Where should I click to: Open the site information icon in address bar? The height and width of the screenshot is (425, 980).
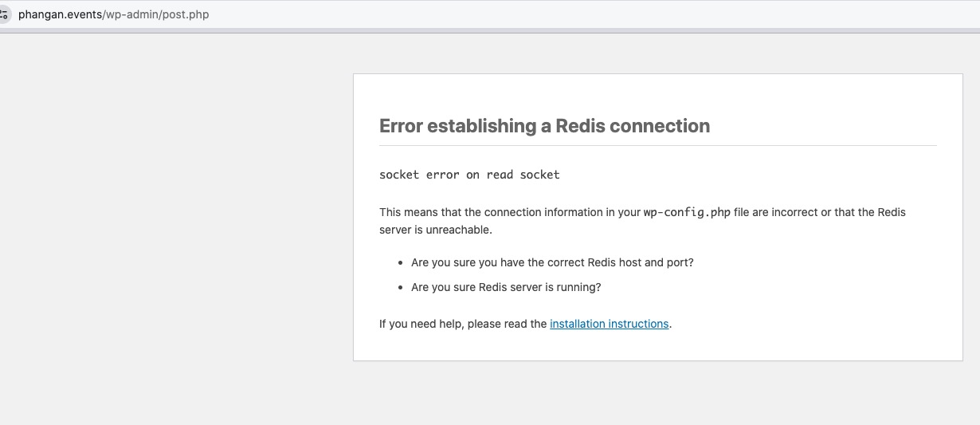3,14
